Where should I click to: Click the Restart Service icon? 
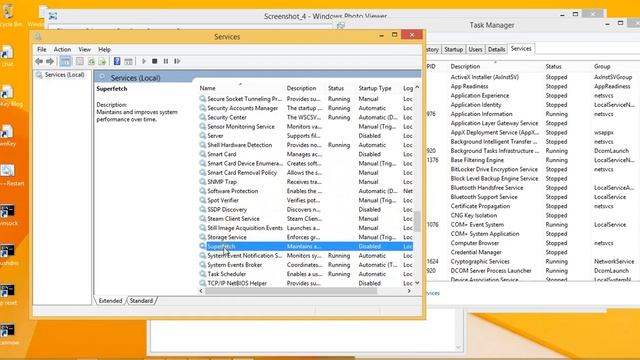(x=177, y=61)
